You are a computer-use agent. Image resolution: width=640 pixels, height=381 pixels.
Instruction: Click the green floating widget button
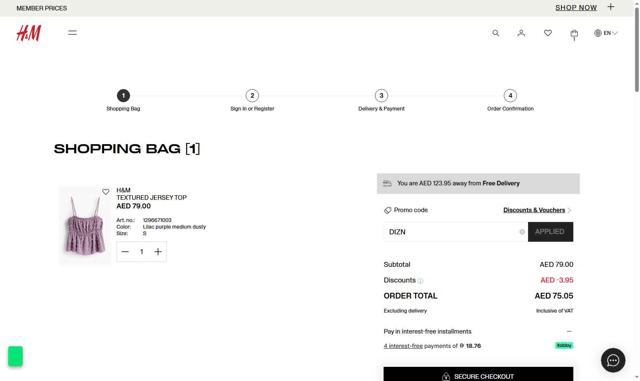pyautogui.click(x=16, y=356)
